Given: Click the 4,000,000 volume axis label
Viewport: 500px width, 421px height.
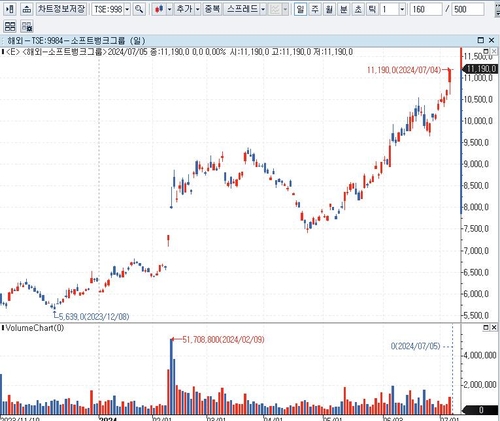Looking at the screenshot, I should click(480, 355).
